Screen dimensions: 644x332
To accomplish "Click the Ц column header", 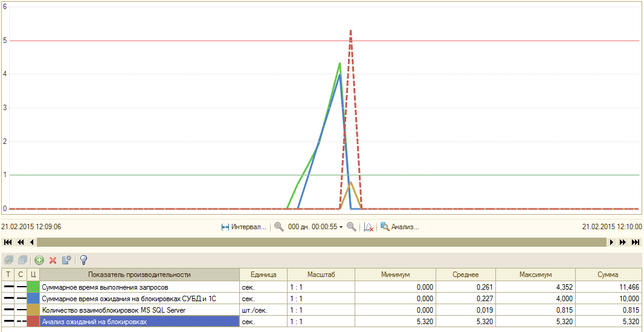I will tap(33, 275).
